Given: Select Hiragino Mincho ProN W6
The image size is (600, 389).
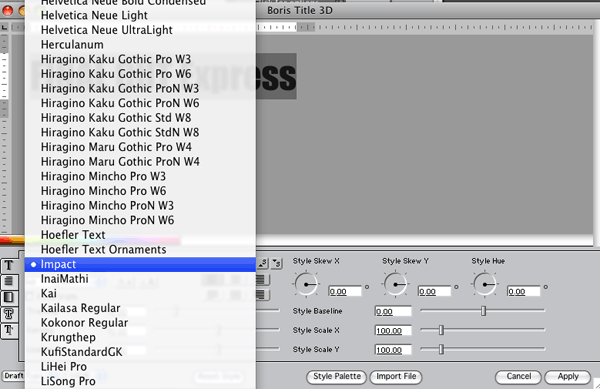Looking at the screenshot, I should coord(140,220).
